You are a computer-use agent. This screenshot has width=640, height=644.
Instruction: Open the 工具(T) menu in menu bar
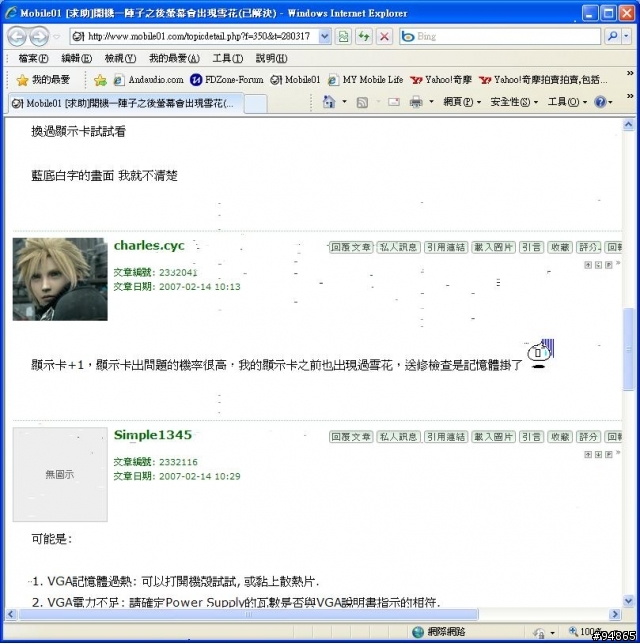[228, 58]
